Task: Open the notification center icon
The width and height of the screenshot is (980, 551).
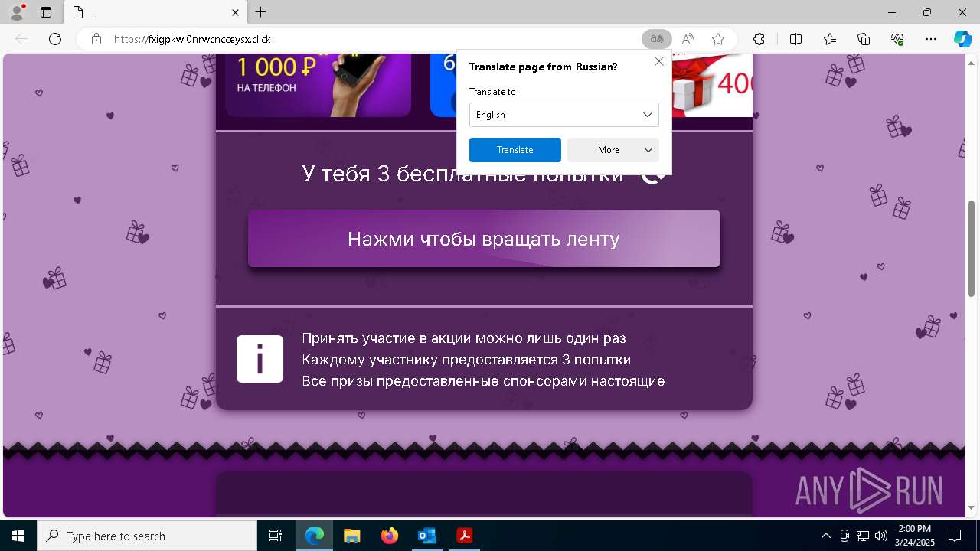Action: click(955, 536)
